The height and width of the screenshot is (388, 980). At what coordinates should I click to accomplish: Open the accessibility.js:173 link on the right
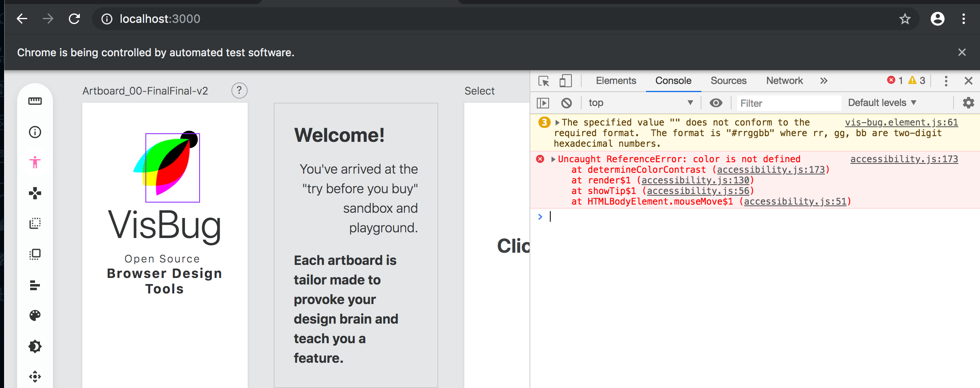(904, 159)
